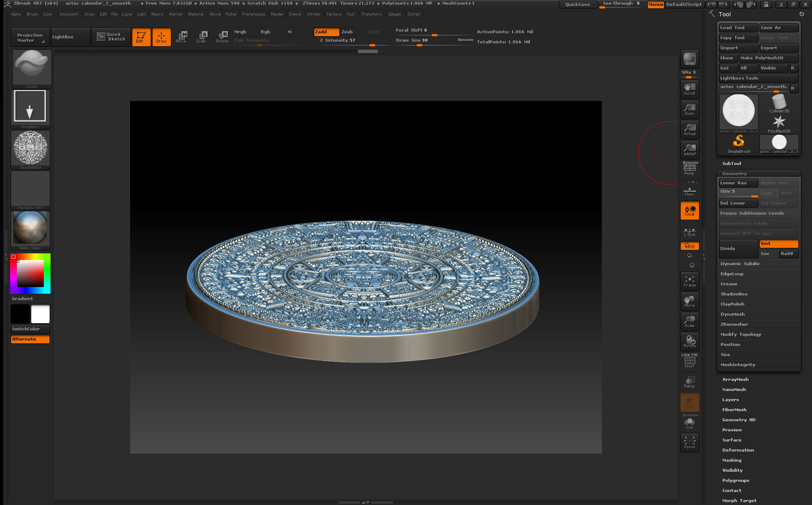Screen dimensions: 812x505
Task: Expand the Polygroups palette
Action: click(735, 480)
